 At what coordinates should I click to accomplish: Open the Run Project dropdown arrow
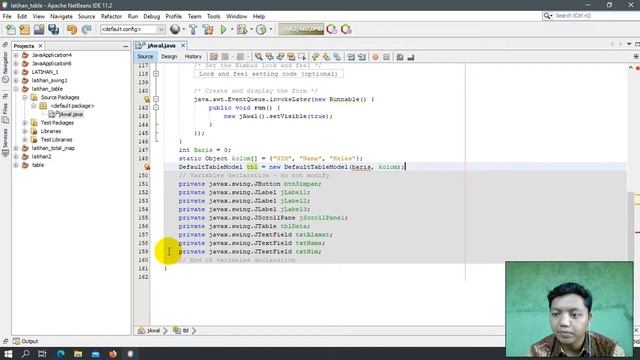tap(232, 29)
